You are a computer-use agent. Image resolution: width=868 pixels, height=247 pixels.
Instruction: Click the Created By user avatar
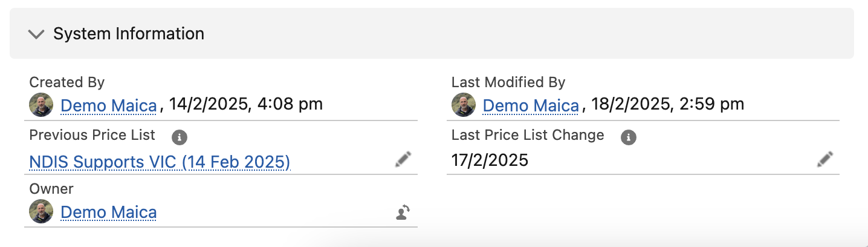(x=41, y=105)
